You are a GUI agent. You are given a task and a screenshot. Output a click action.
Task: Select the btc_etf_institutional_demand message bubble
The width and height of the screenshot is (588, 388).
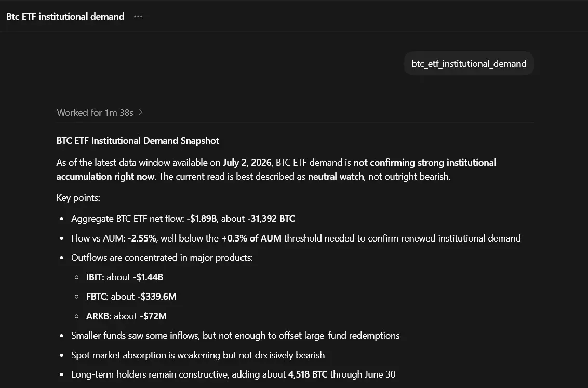(469, 64)
